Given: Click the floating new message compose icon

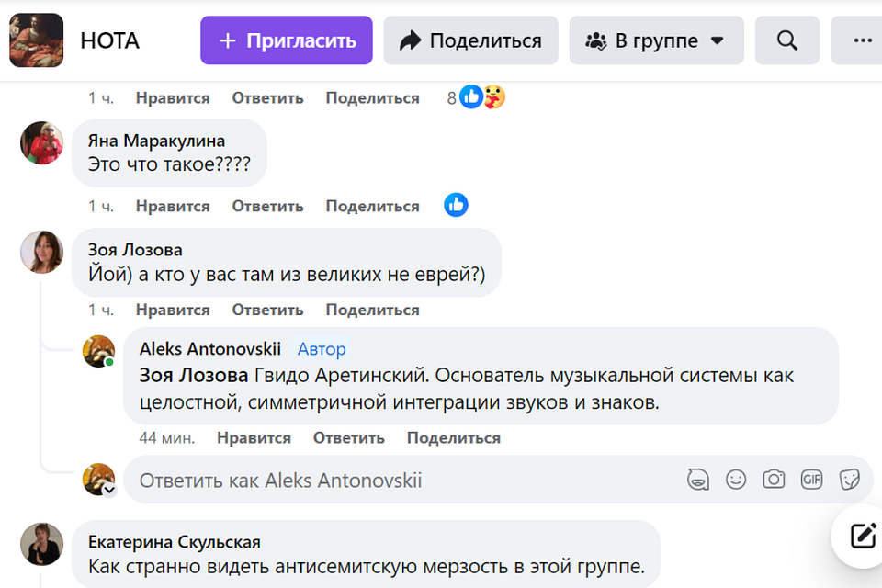Looking at the screenshot, I should [862, 537].
